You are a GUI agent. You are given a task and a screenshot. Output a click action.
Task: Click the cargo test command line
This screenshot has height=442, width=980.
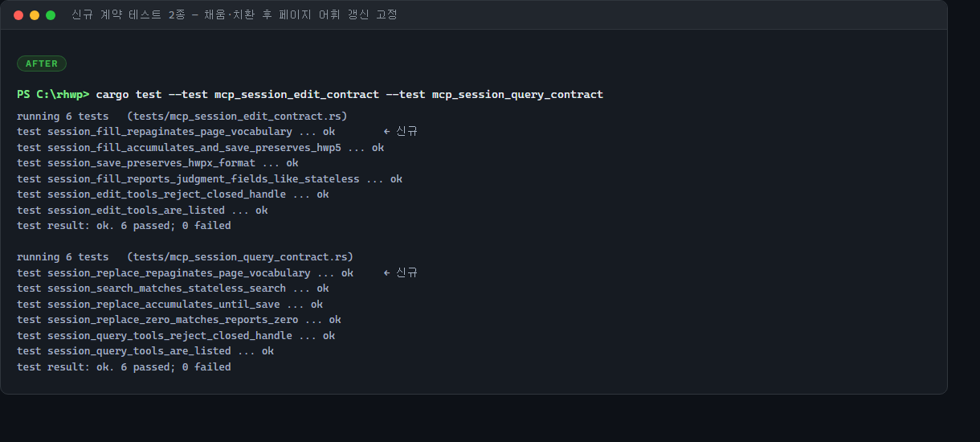pyautogui.click(x=349, y=95)
